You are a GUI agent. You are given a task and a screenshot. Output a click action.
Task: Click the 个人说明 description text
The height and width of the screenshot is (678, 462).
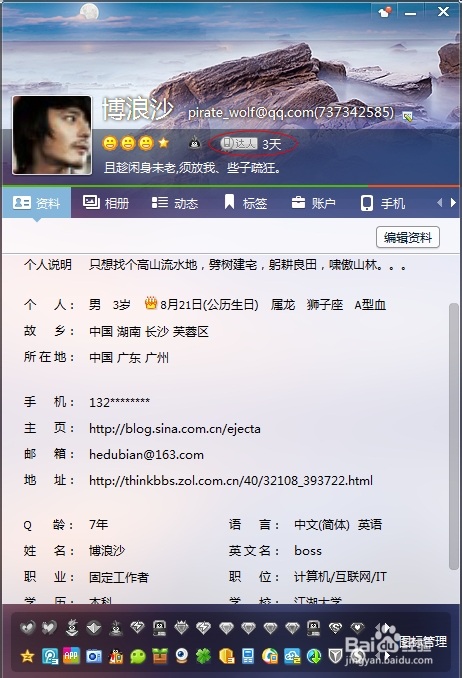click(x=248, y=265)
